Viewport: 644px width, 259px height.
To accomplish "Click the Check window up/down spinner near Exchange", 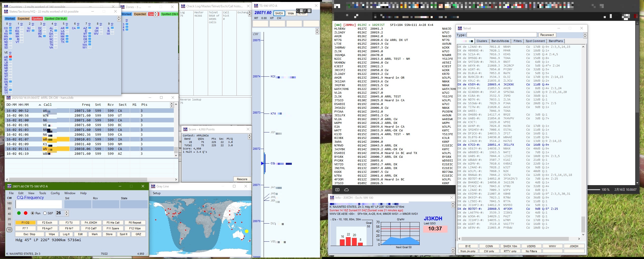I will tap(250, 13).
